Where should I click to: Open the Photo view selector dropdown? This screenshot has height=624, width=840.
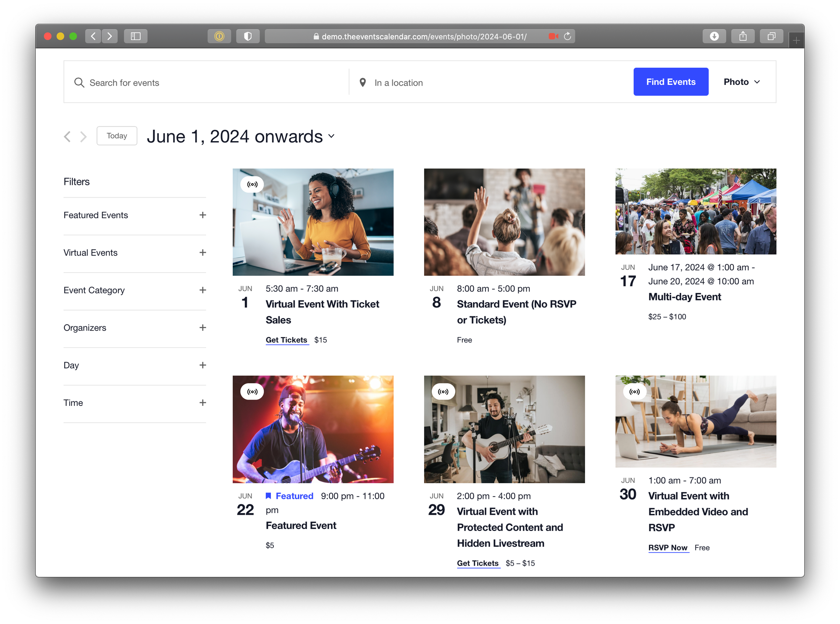point(742,82)
